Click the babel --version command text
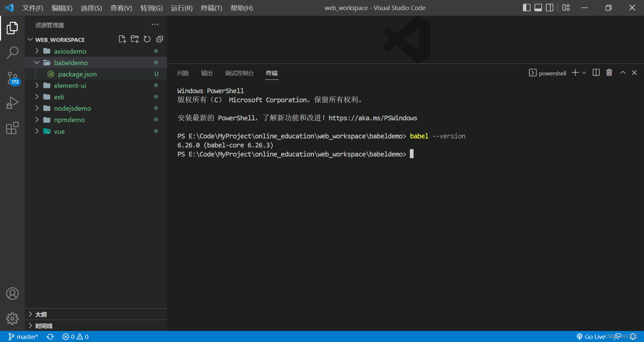Image resolution: width=644 pixels, height=342 pixels. click(x=437, y=136)
